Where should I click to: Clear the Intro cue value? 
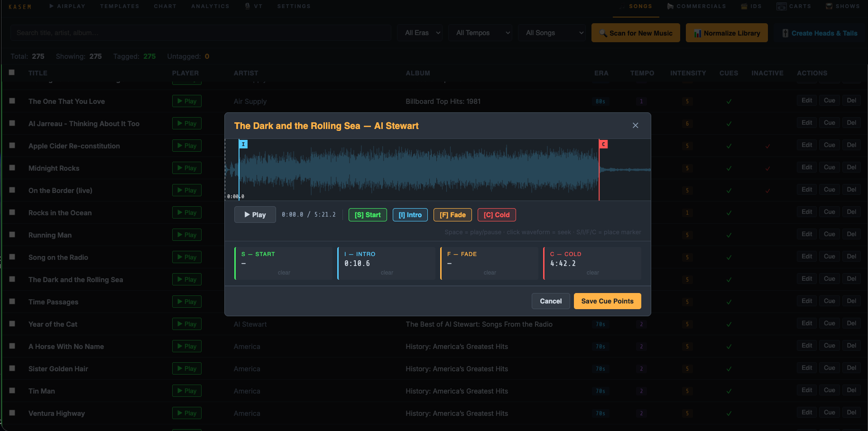coord(387,273)
